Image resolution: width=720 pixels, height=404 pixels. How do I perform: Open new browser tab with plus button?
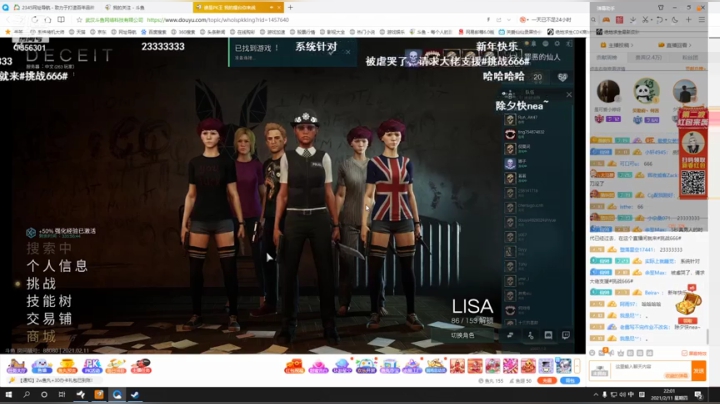coord(290,7)
